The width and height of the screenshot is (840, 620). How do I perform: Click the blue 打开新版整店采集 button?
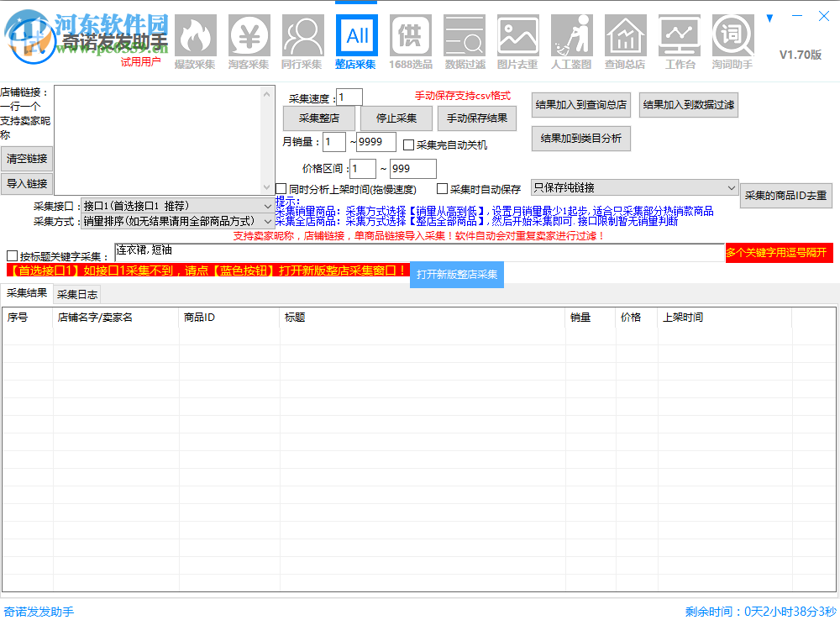[x=457, y=275]
